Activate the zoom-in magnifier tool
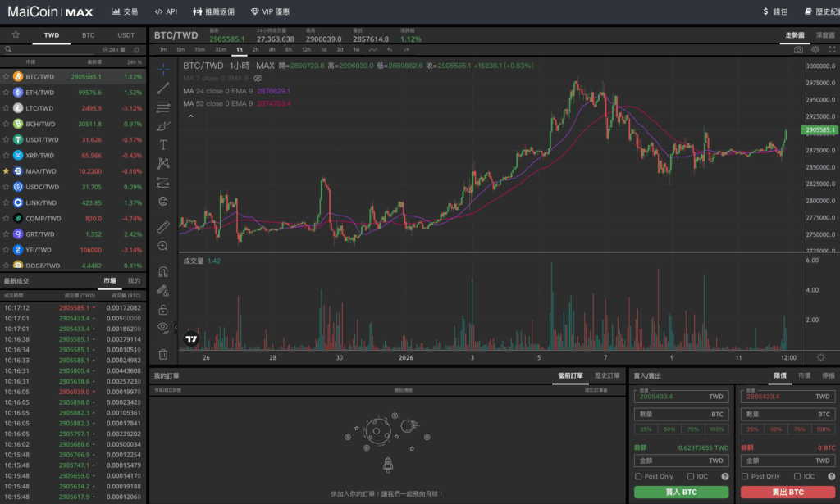 click(x=162, y=246)
